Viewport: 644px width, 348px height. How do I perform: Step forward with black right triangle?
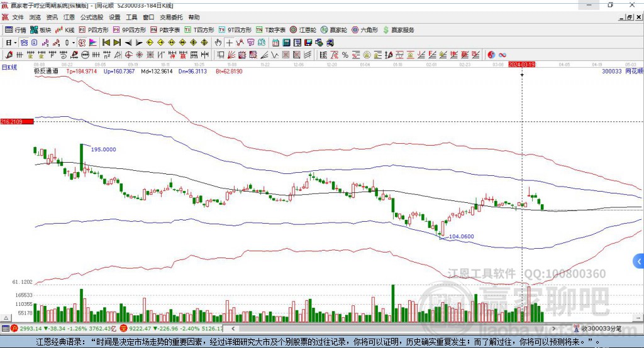[139, 43]
